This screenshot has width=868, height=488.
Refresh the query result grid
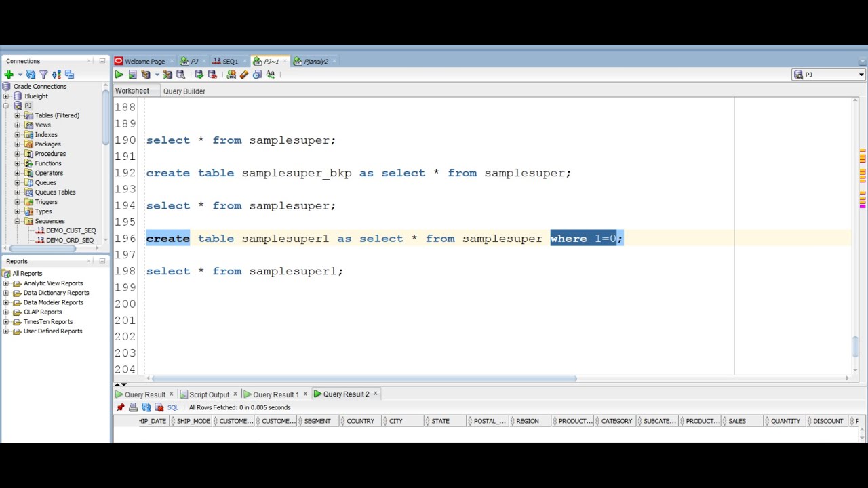click(146, 407)
